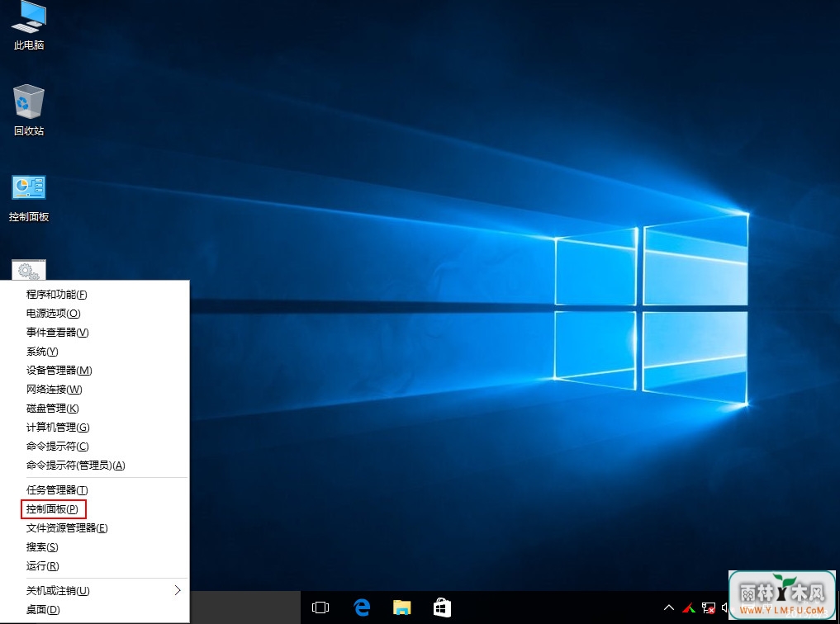Viewport: 840px width, 624px height.
Task: Open 电源选项(O) from the menu
Action: [x=95, y=313]
